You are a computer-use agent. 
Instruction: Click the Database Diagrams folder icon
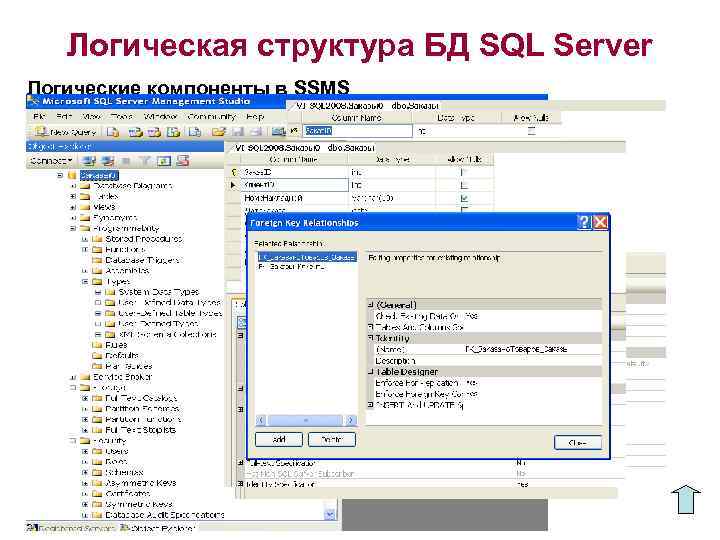pos(85,186)
